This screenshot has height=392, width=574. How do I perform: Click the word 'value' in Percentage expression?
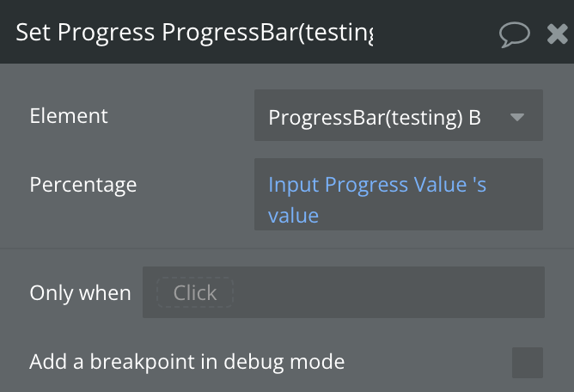[x=293, y=215]
